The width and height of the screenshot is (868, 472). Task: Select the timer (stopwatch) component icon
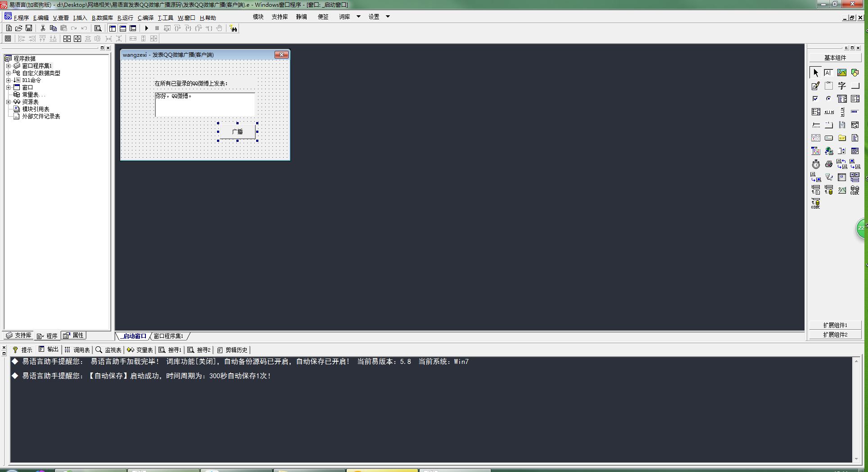click(815, 164)
